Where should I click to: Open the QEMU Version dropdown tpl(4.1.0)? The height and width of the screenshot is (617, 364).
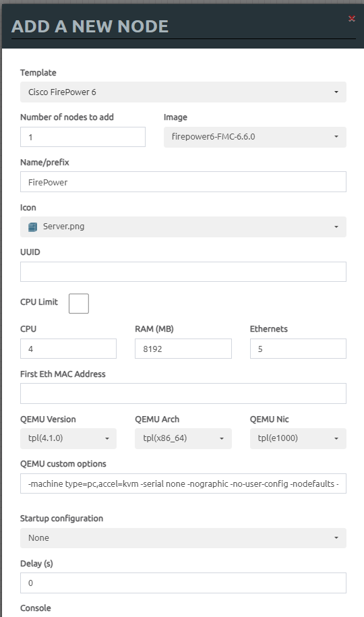pos(68,438)
